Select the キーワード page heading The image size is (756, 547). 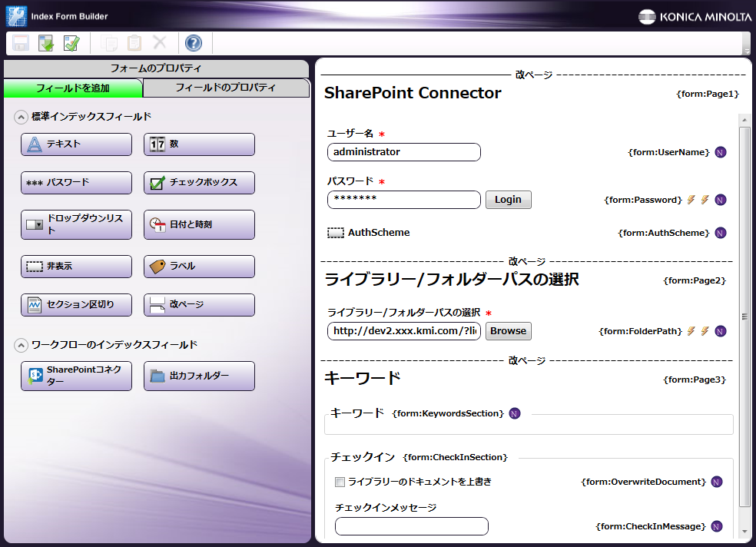(x=363, y=378)
